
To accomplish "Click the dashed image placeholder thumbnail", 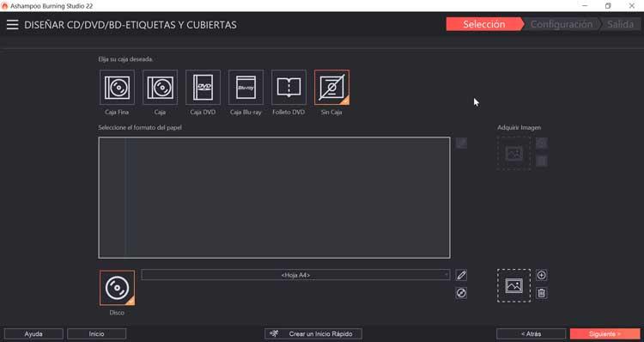I will (x=513, y=285).
